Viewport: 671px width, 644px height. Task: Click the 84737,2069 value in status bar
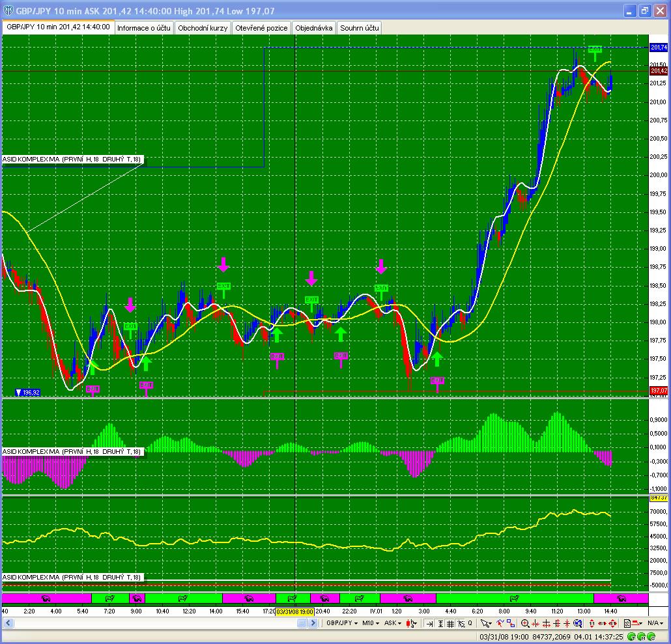point(551,637)
